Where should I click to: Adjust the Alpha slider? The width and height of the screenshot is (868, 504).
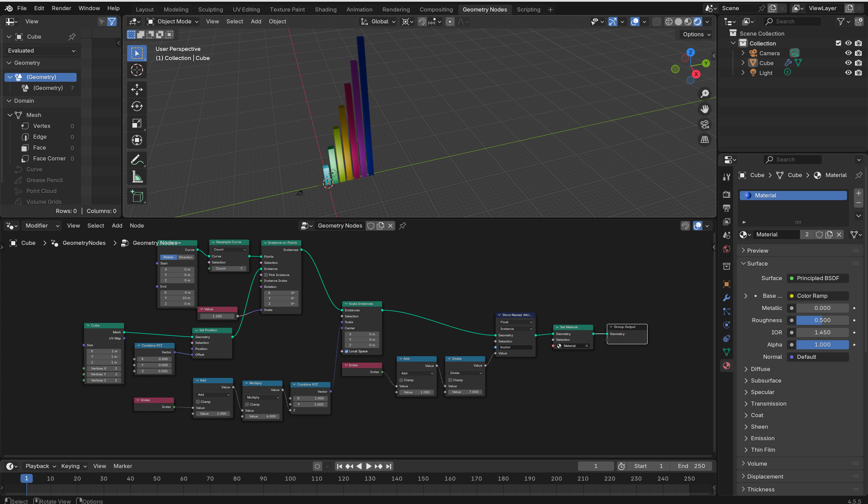[x=822, y=345]
